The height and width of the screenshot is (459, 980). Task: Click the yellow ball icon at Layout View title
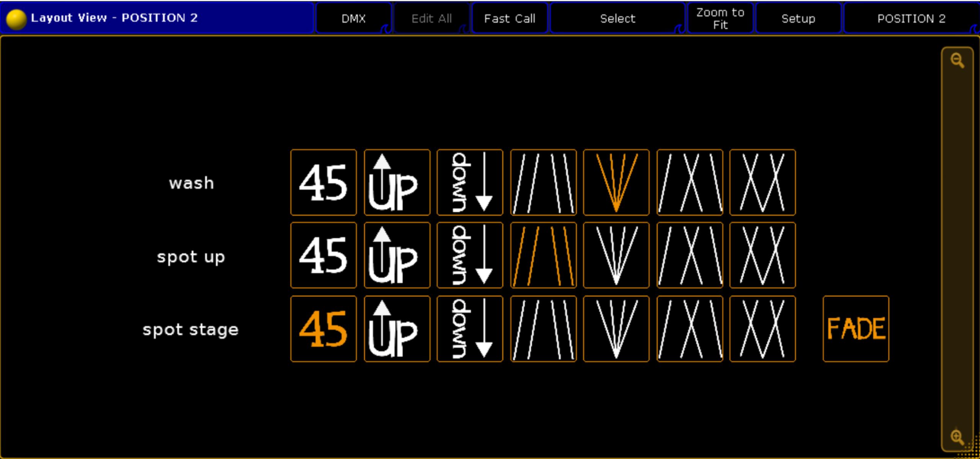[x=16, y=19]
